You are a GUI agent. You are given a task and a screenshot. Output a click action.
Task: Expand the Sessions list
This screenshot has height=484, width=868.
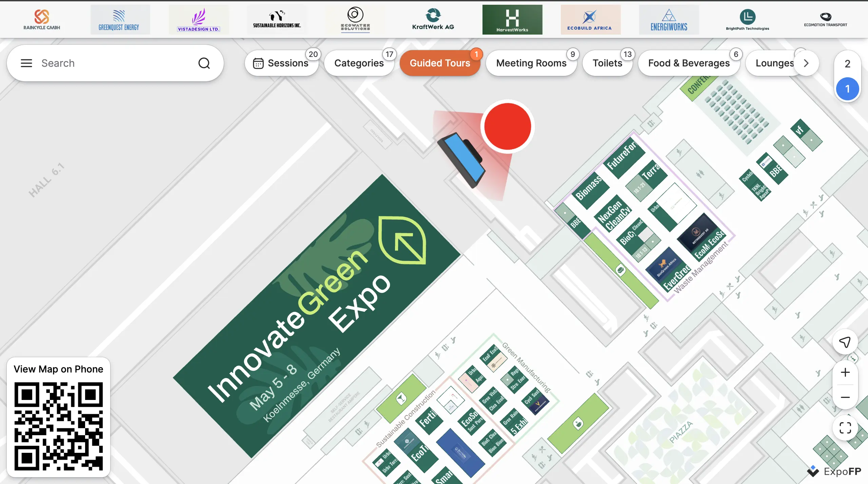point(281,63)
